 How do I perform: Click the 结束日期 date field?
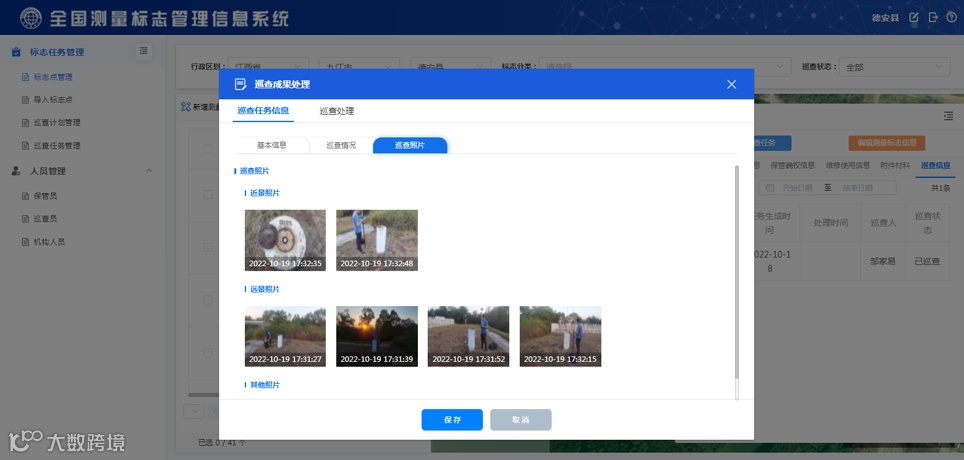pos(858,188)
